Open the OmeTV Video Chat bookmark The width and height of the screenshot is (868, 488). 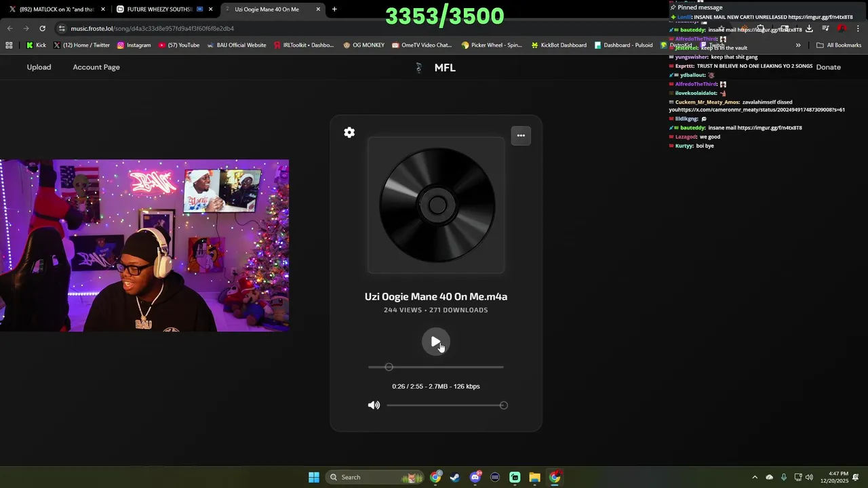pos(421,45)
